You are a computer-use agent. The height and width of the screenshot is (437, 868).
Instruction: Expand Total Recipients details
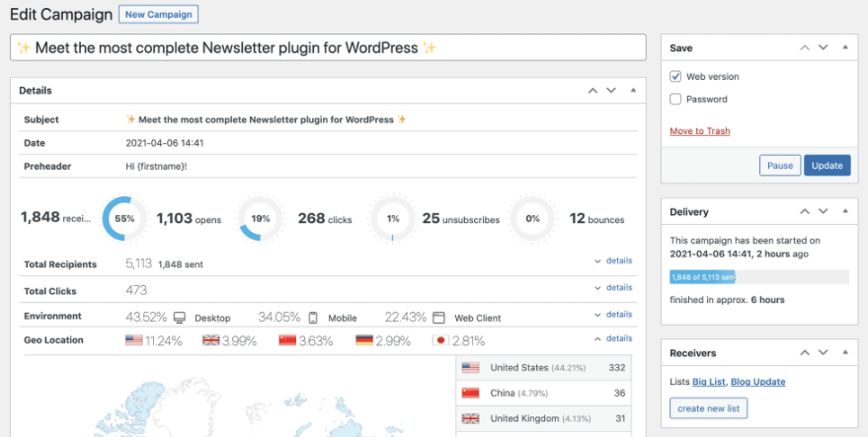613,261
